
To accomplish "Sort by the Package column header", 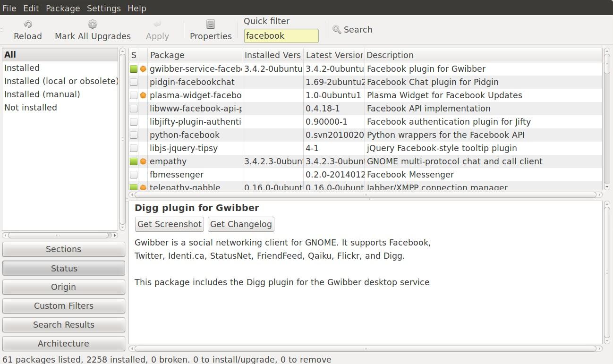I will click(195, 55).
